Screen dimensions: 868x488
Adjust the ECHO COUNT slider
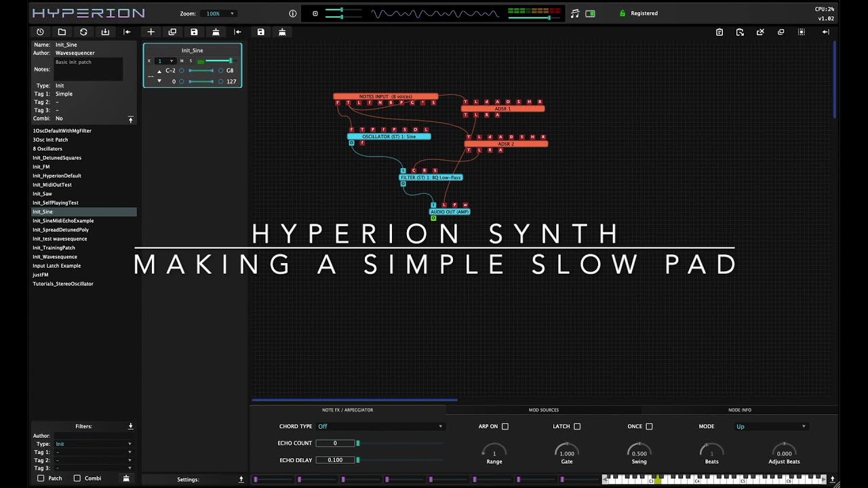pos(400,443)
